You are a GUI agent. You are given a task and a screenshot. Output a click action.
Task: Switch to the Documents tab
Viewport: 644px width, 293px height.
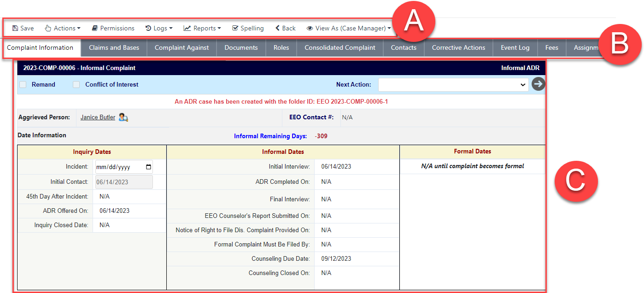241,47
